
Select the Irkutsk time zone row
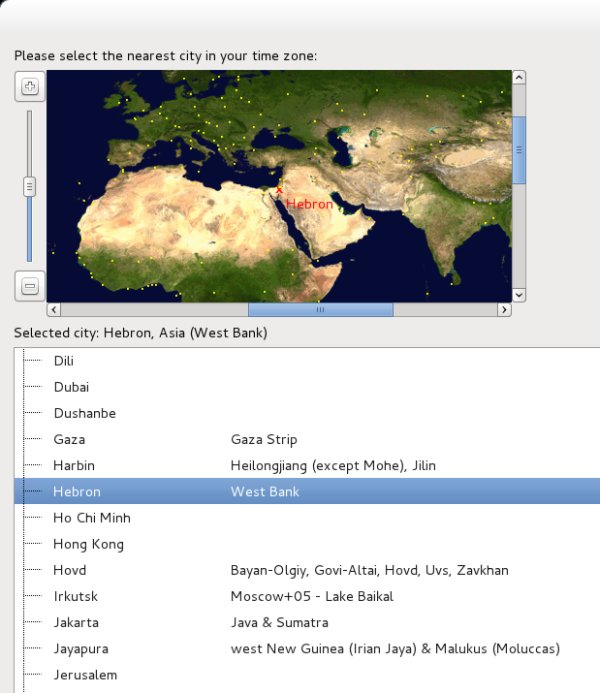point(75,596)
